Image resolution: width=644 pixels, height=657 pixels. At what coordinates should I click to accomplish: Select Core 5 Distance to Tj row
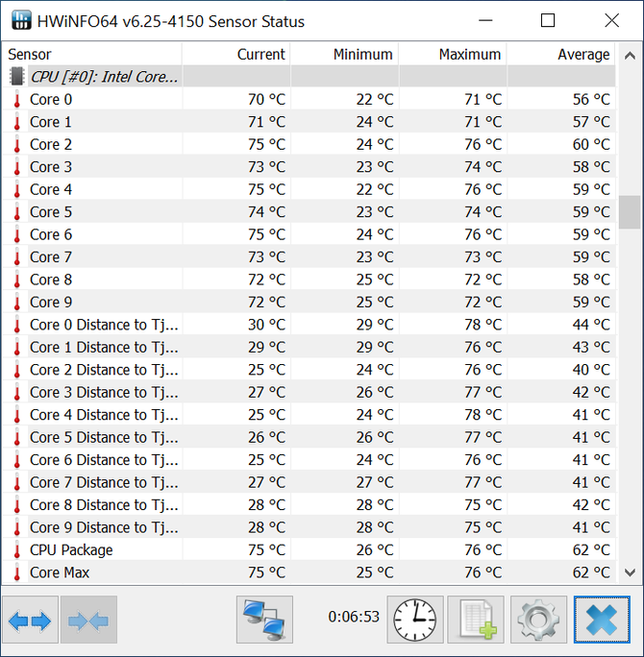[310, 437]
